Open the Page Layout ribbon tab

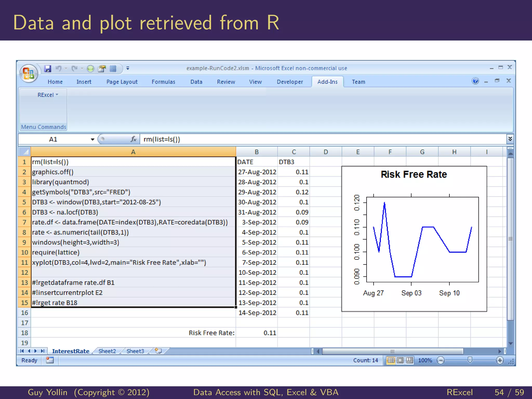122,82
